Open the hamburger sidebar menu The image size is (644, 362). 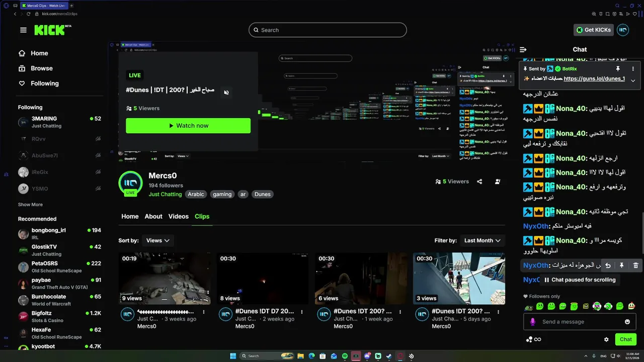(23, 30)
